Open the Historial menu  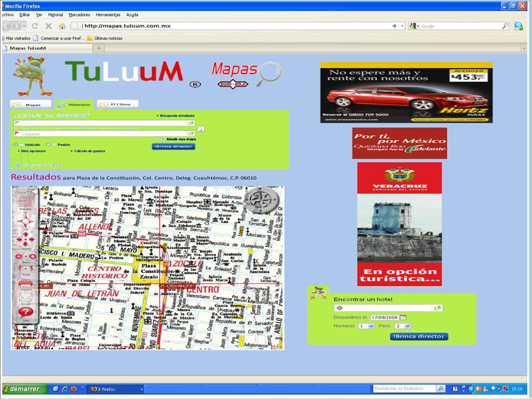tap(55, 15)
